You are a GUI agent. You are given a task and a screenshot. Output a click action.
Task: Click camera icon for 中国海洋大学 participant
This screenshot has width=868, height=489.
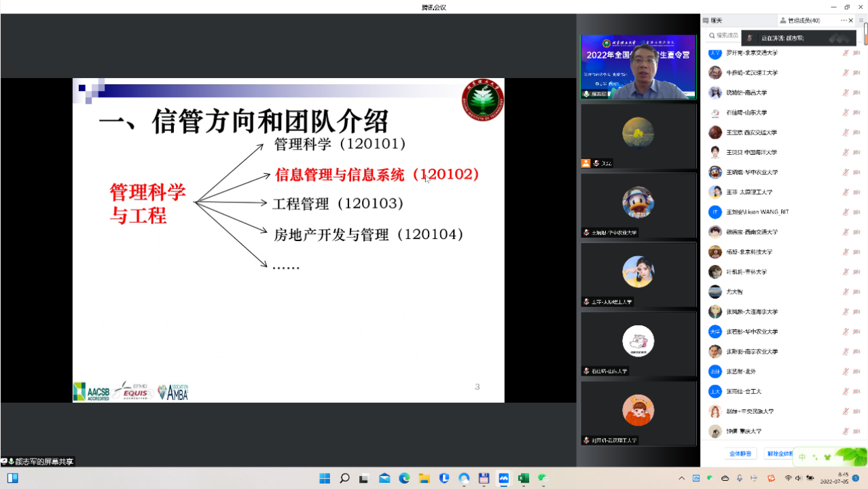[856, 153]
